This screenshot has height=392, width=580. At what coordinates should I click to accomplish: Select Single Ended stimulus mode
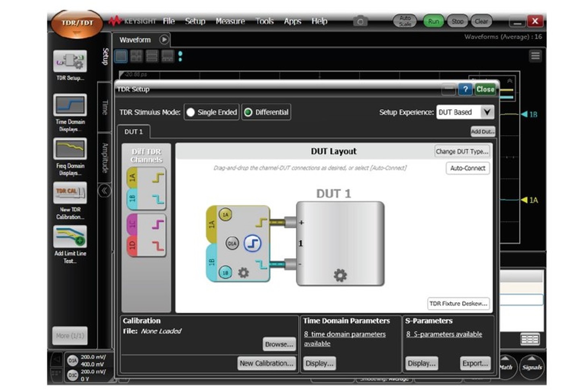(x=212, y=112)
